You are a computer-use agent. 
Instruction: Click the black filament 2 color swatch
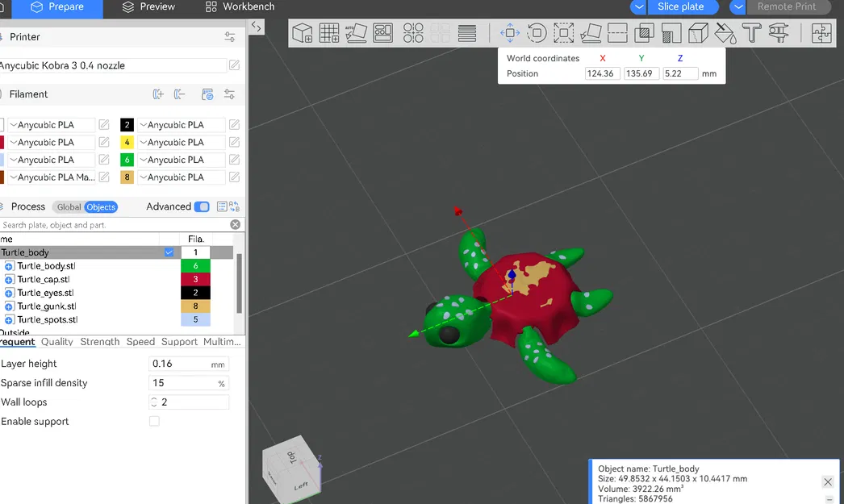tap(127, 125)
